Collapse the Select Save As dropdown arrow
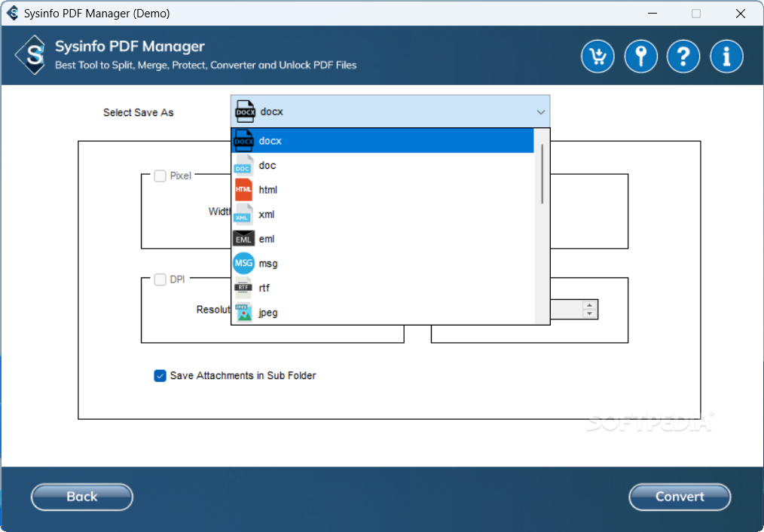Screen dimensions: 764x532 pyautogui.click(x=540, y=112)
